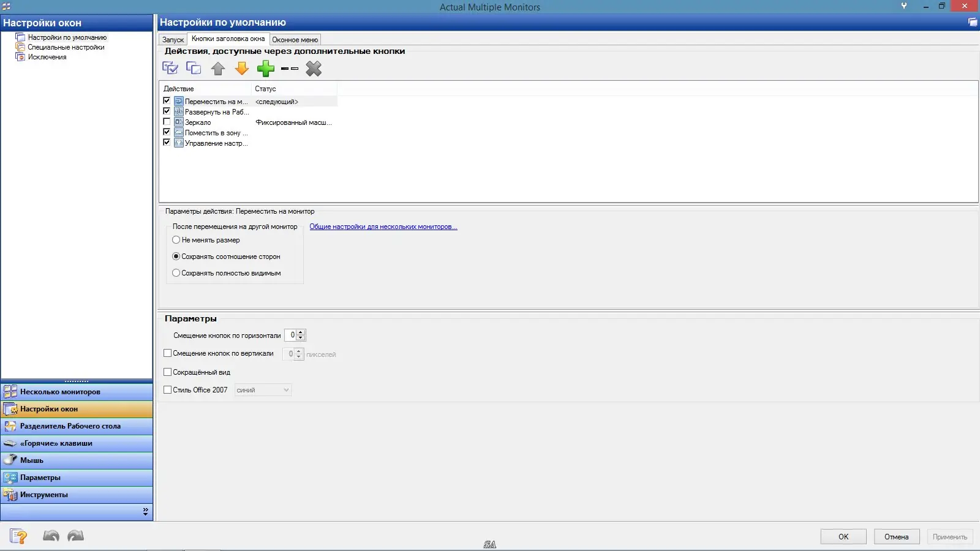This screenshot has width=980, height=551.
Task: Select the Развернуть на Раб… row text
Action: (217, 112)
